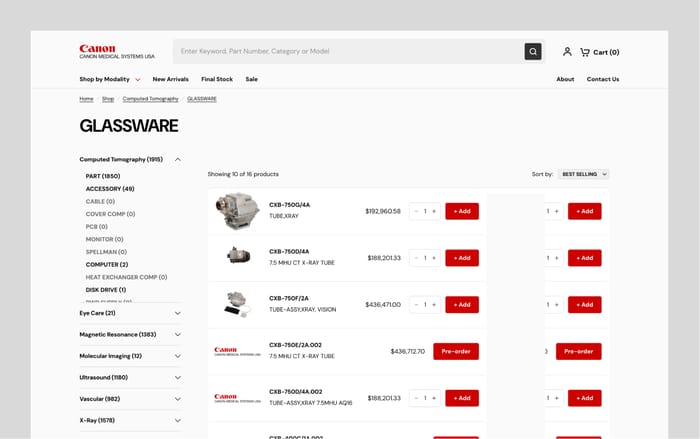Decrease quantity in the CXB-750D/4A row
Viewport: 700px width, 439px height.
point(416,258)
